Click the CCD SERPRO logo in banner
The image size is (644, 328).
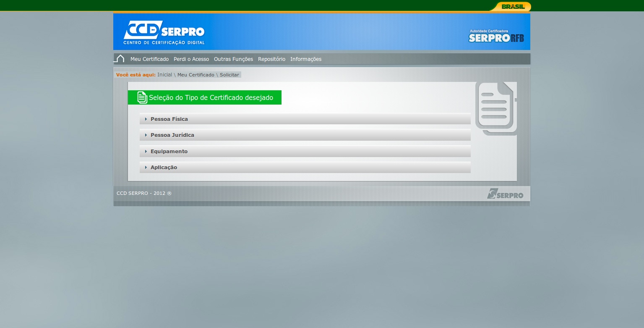pos(164,32)
